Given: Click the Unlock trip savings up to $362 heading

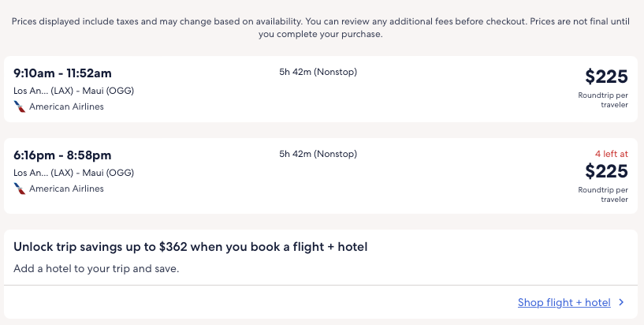Looking at the screenshot, I should pos(191,247).
